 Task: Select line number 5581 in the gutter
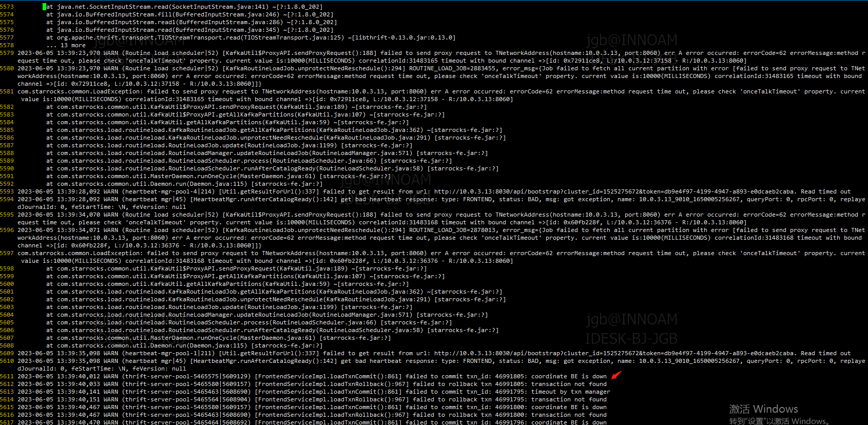(7, 91)
